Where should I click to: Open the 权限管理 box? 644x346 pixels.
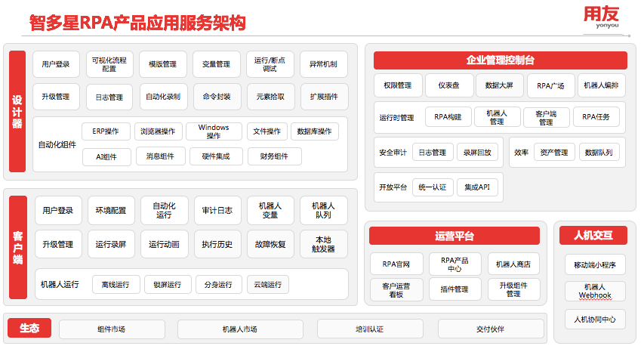398,85
